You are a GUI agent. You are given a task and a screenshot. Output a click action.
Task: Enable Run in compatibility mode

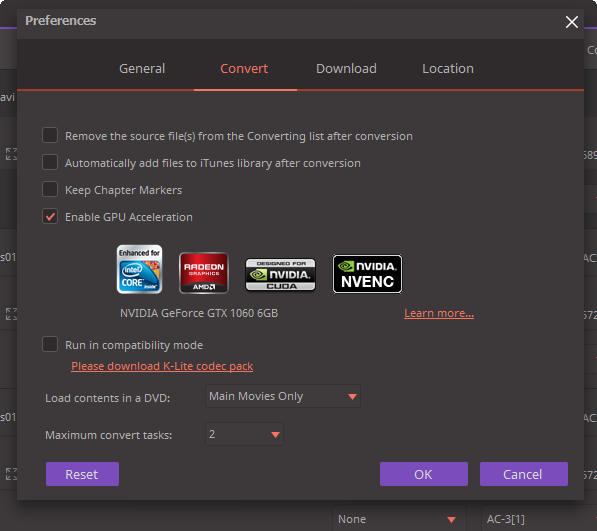coord(50,344)
